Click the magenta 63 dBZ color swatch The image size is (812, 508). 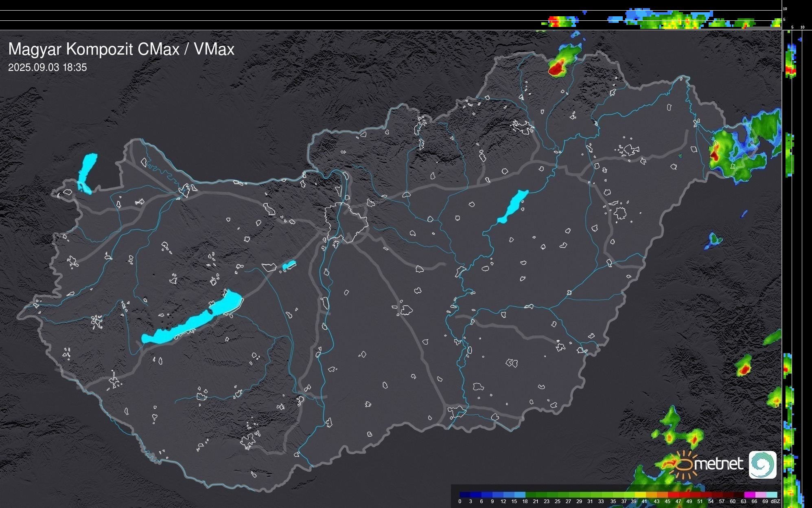tap(749, 495)
